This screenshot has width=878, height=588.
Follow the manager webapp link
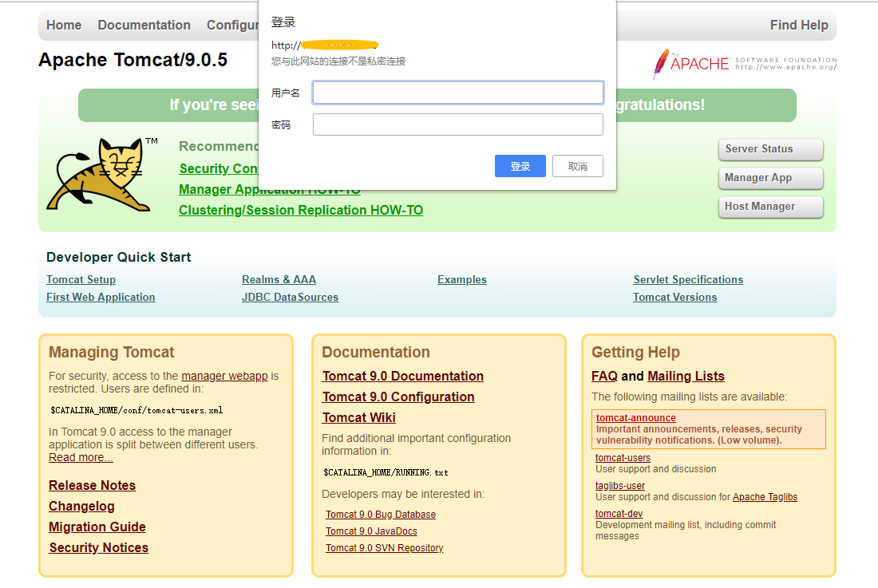224,376
